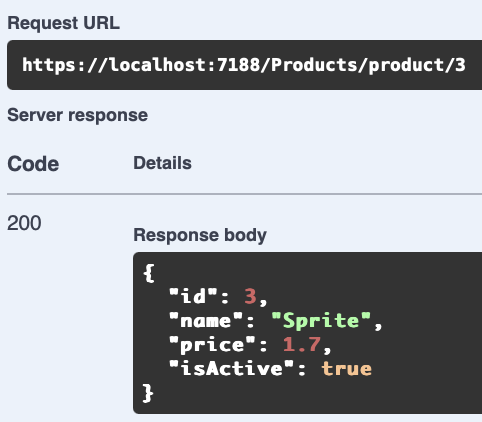Image resolution: width=482 pixels, height=422 pixels.
Task: Click the "id": 3 line in response
Action: point(218,296)
